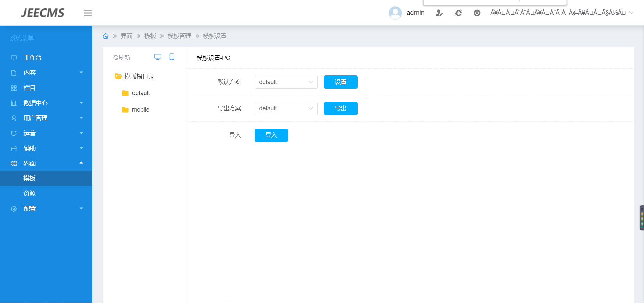This screenshot has width=644, height=303.
Task: Switch to PC template view icon
Action: pos(158,57)
